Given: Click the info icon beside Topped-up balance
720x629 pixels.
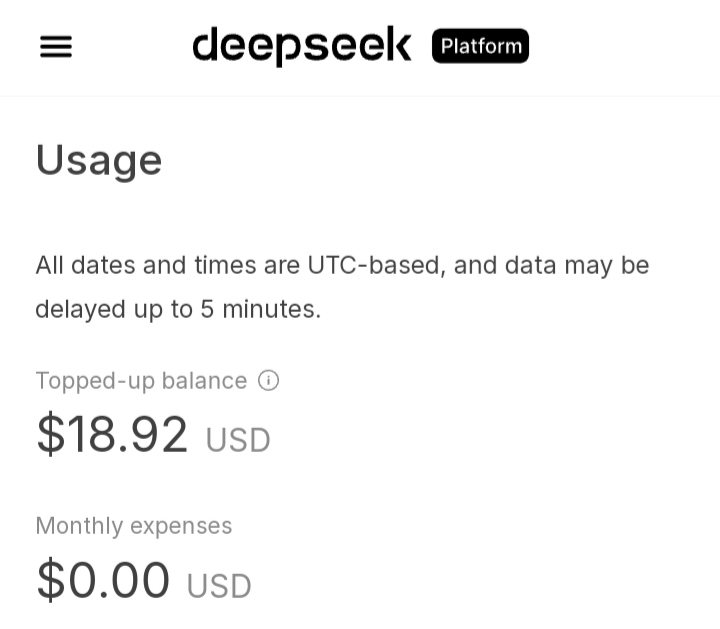Looking at the screenshot, I should point(268,380).
